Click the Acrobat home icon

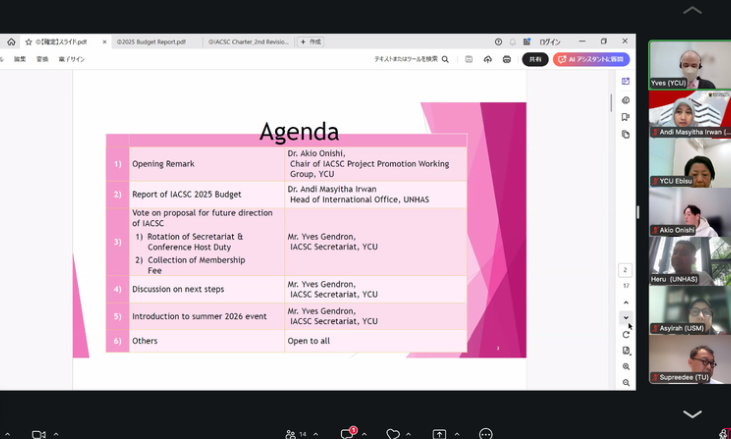pos(11,42)
